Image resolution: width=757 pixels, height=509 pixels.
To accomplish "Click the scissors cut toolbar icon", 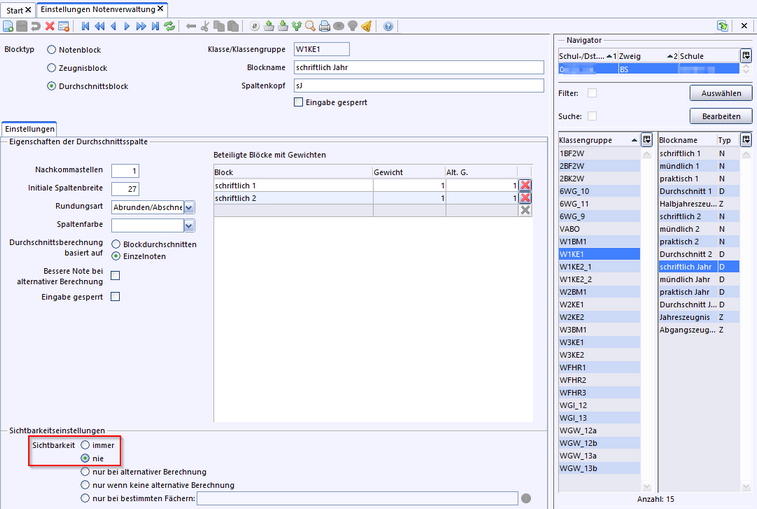I will [x=205, y=26].
